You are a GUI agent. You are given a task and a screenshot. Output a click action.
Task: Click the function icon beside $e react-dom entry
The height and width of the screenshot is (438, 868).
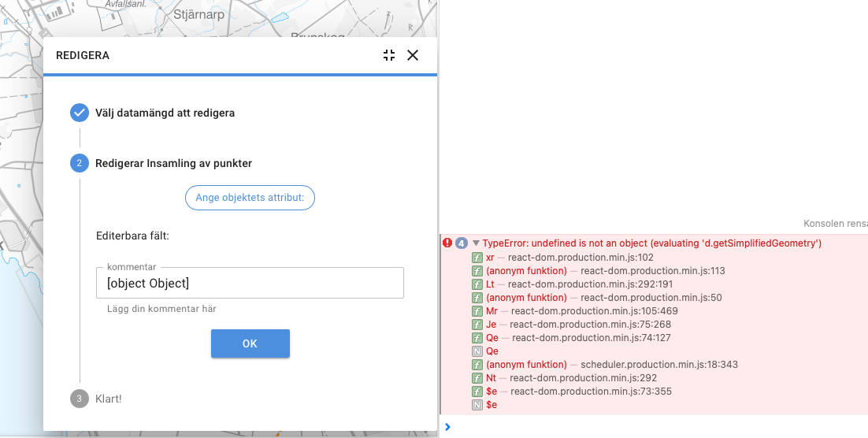click(477, 392)
